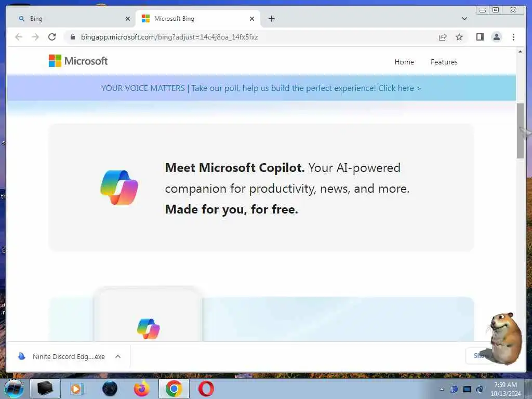Close the Microsoft Bing tab
The image size is (532, 399).
coord(252,19)
